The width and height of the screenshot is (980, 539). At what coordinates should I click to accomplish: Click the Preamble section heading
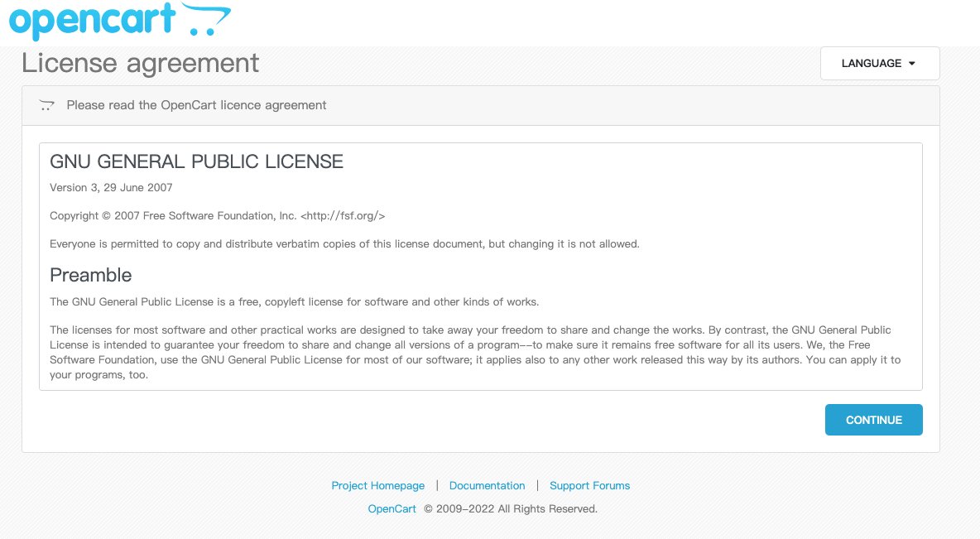coord(90,275)
